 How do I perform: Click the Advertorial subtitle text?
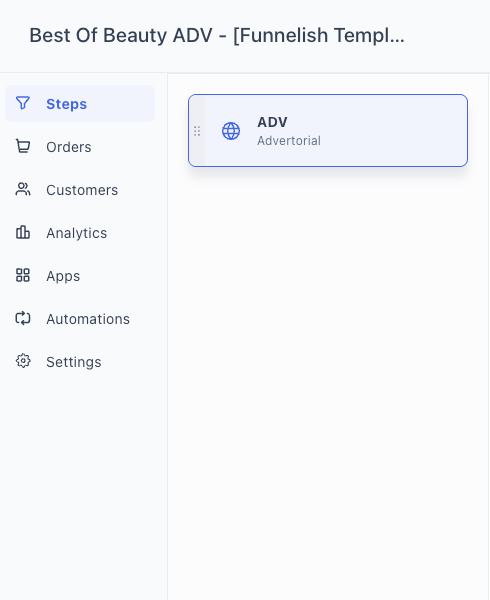(x=289, y=141)
